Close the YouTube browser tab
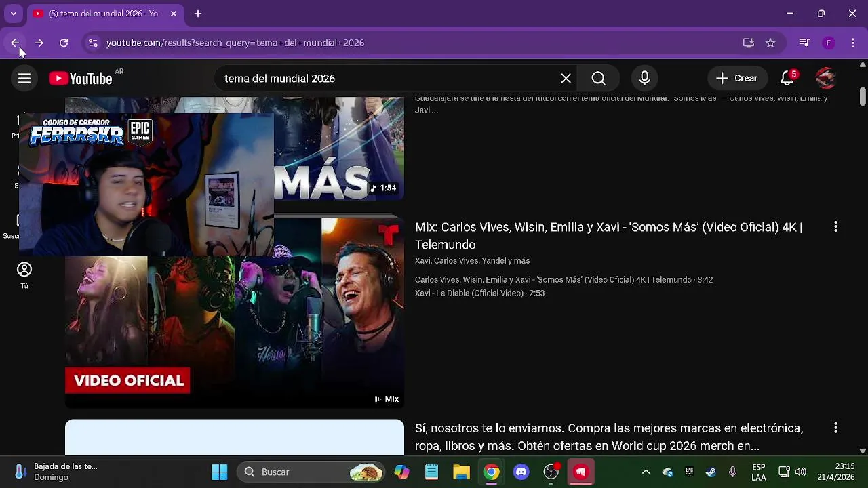This screenshot has width=868, height=488. [x=174, y=14]
